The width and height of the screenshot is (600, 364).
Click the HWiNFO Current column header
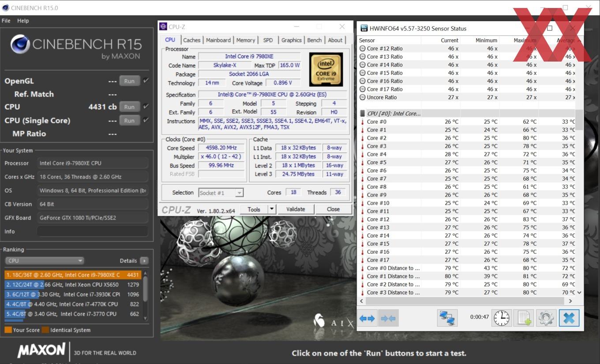pyautogui.click(x=440, y=40)
